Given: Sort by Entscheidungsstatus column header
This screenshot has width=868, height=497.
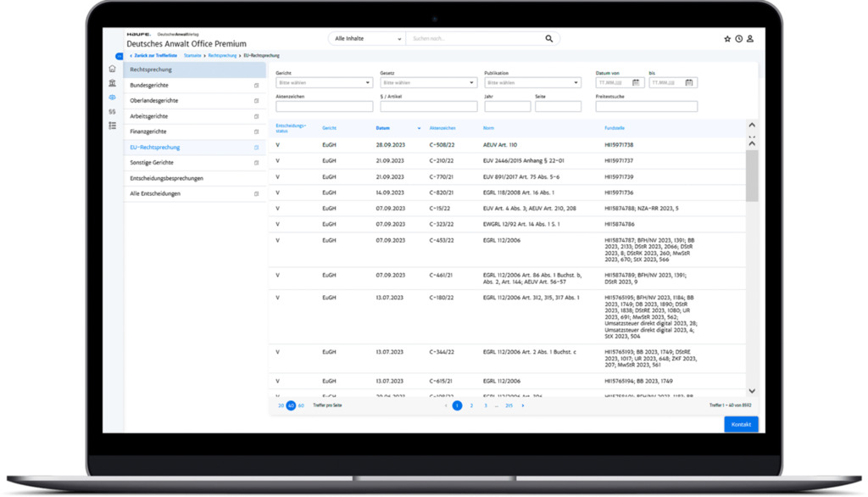Looking at the screenshot, I should [x=291, y=129].
